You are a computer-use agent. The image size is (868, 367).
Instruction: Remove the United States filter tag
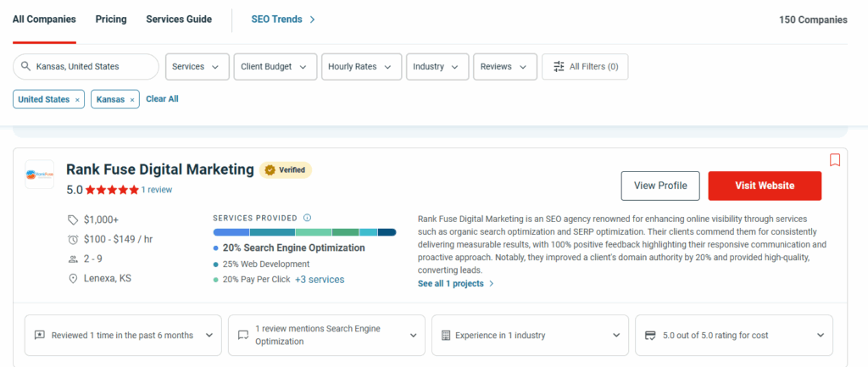coord(78,100)
